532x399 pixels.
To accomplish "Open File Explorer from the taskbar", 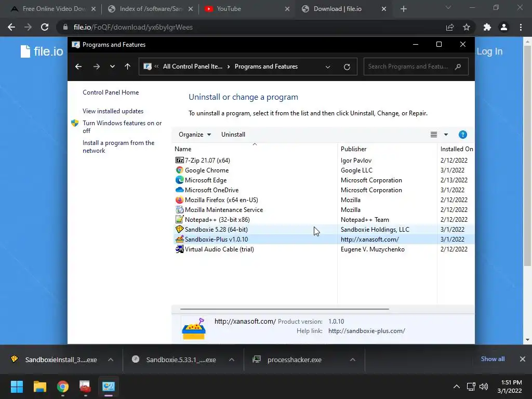I will pyautogui.click(x=39, y=387).
